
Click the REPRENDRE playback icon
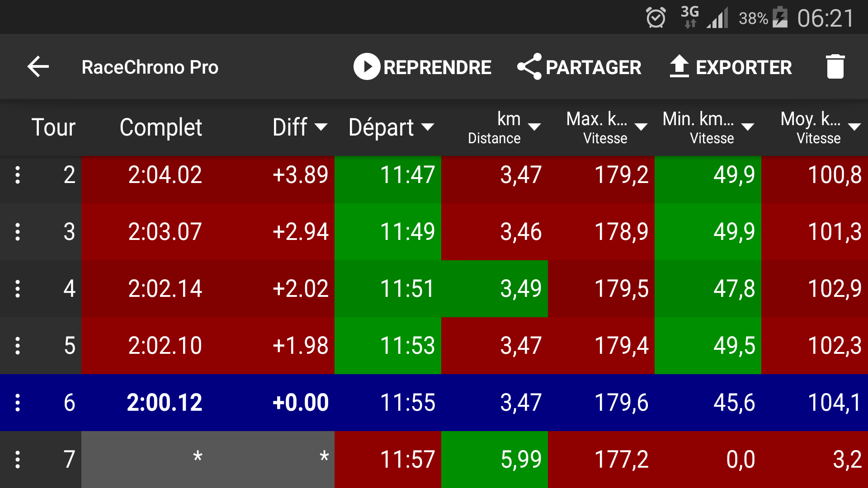pos(365,66)
